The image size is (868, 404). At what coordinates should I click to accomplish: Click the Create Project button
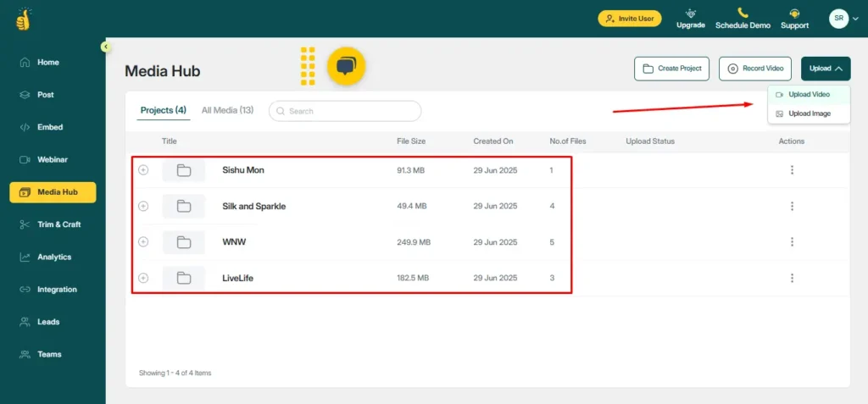671,69
